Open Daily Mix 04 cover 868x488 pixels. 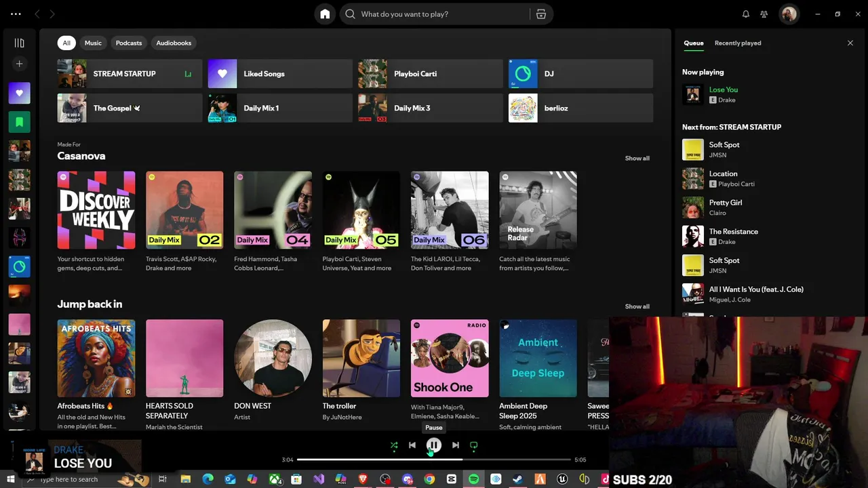coord(273,210)
